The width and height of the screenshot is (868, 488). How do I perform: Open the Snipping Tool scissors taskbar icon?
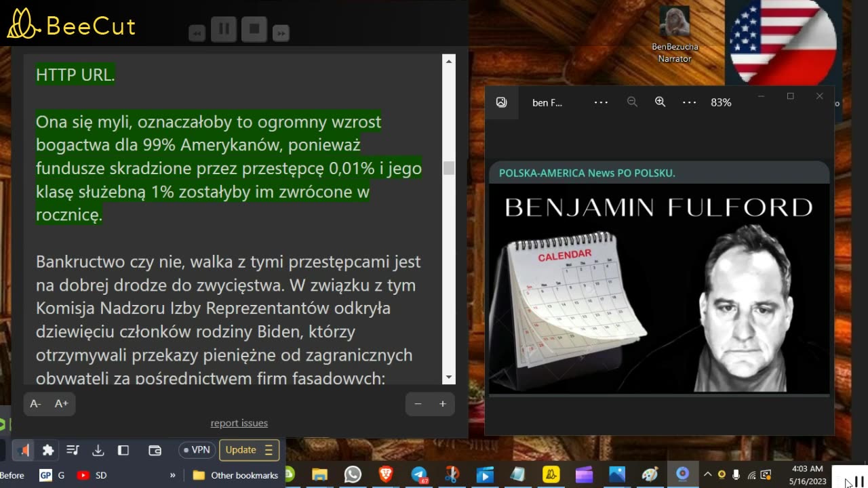click(452, 474)
